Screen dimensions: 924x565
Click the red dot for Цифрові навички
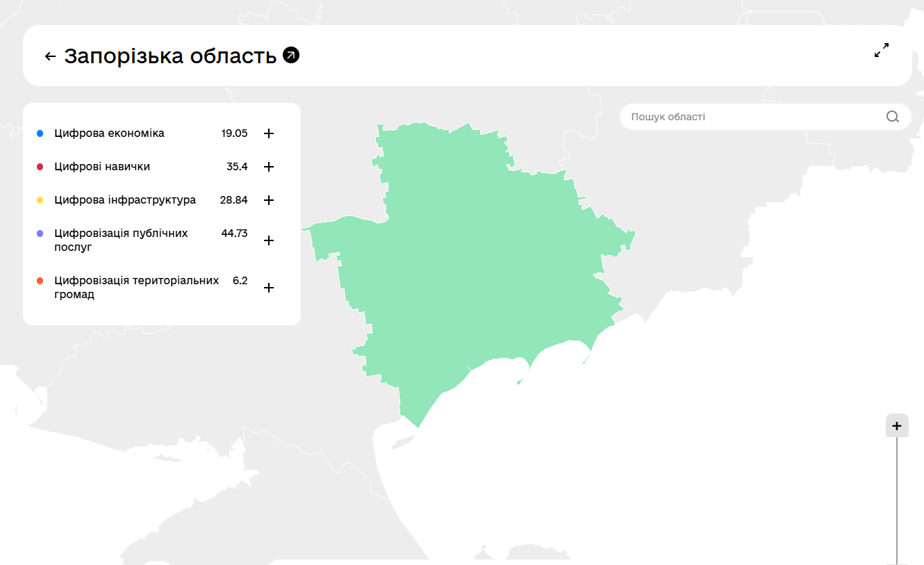point(40,167)
